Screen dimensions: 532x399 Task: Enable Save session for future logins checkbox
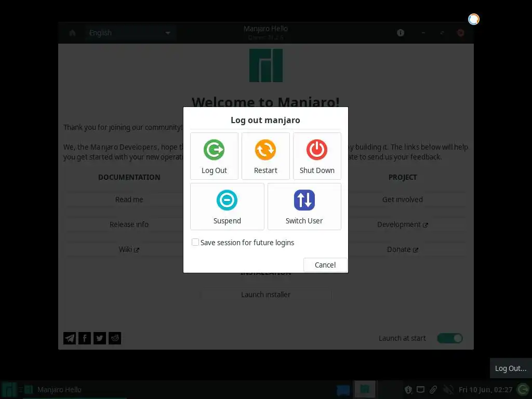click(195, 242)
